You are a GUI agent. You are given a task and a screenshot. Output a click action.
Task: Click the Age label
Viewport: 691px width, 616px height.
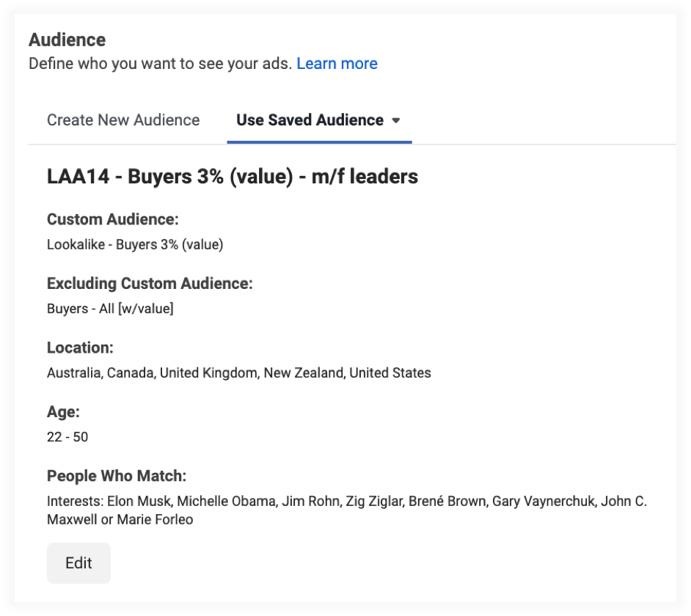click(x=62, y=412)
